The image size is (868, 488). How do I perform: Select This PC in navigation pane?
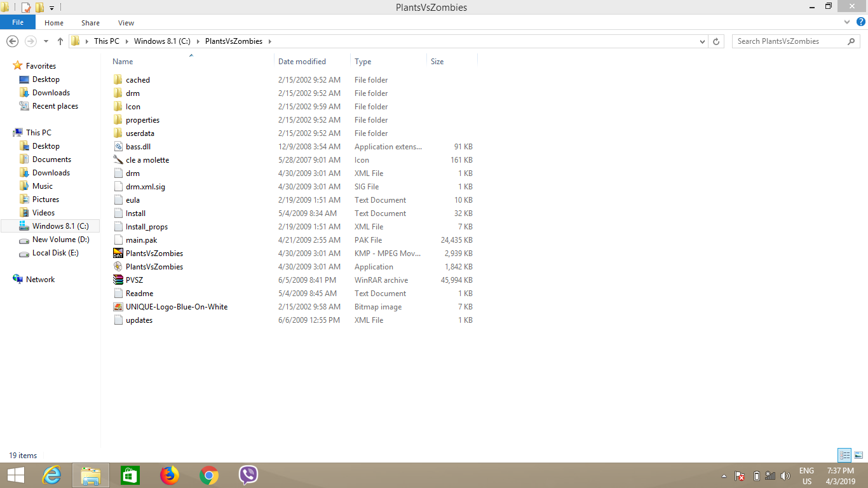tap(39, 133)
